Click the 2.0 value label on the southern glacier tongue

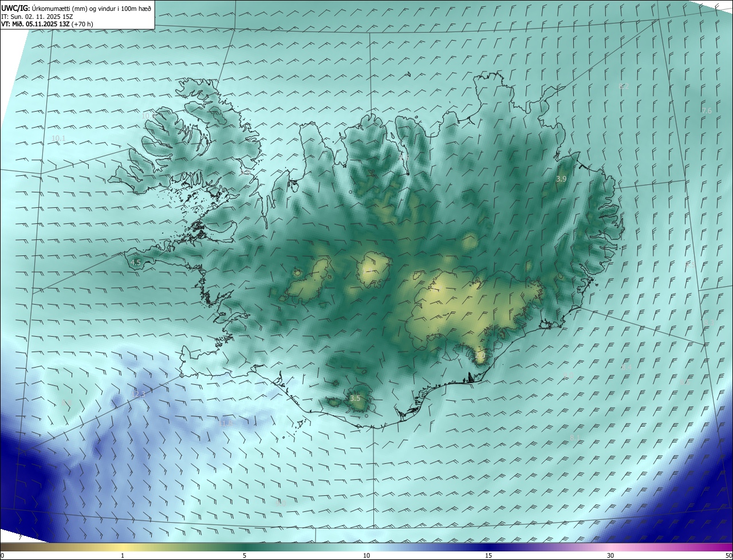tap(480, 356)
